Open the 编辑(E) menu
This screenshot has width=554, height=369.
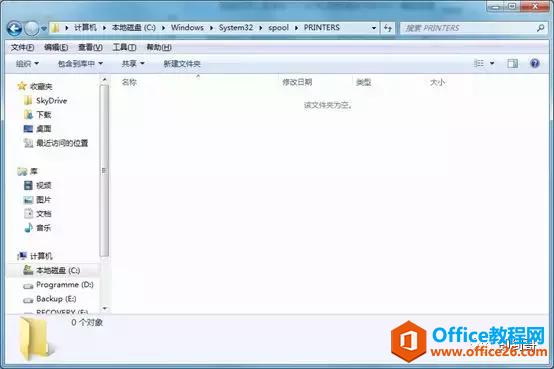pos(56,47)
